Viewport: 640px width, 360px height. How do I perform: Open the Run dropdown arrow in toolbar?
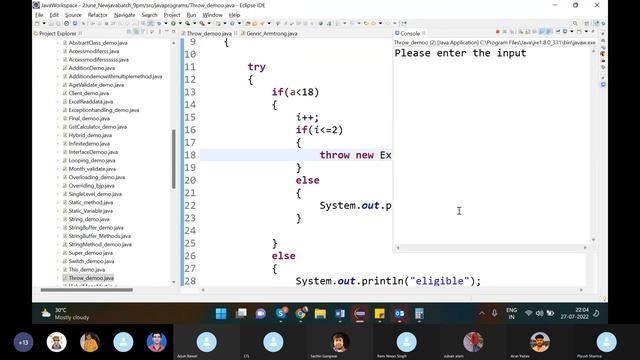pyautogui.click(x=180, y=24)
